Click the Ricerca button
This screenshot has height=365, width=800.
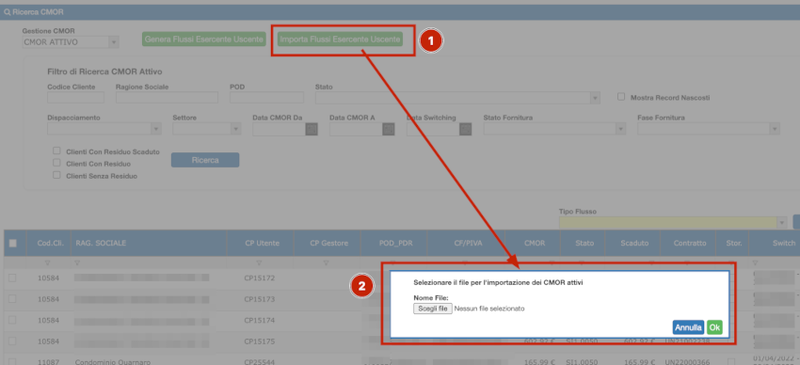[x=205, y=160]
